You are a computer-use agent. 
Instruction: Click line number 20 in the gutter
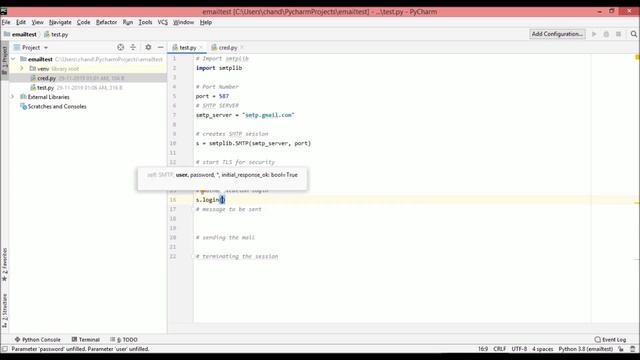(x=173, y=237)
